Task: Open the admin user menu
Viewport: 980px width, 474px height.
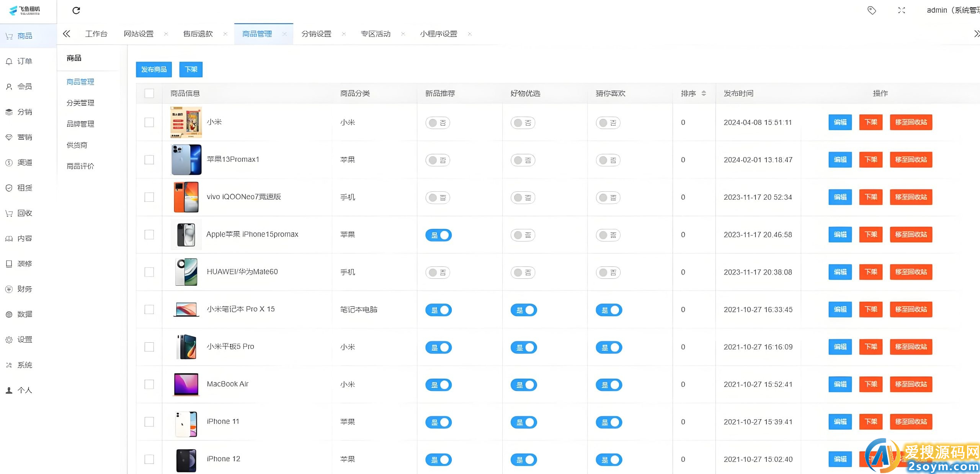Action: coord(953,10)
